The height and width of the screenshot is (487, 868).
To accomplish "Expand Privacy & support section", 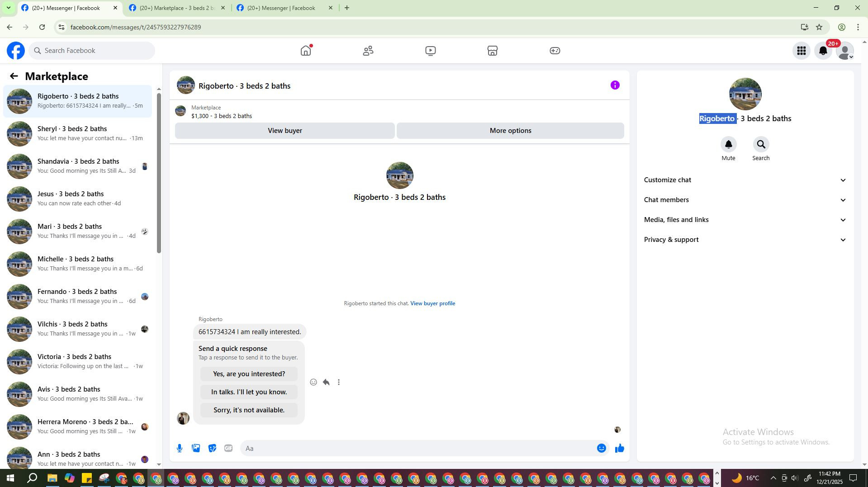I will click(x=745, y=240).
